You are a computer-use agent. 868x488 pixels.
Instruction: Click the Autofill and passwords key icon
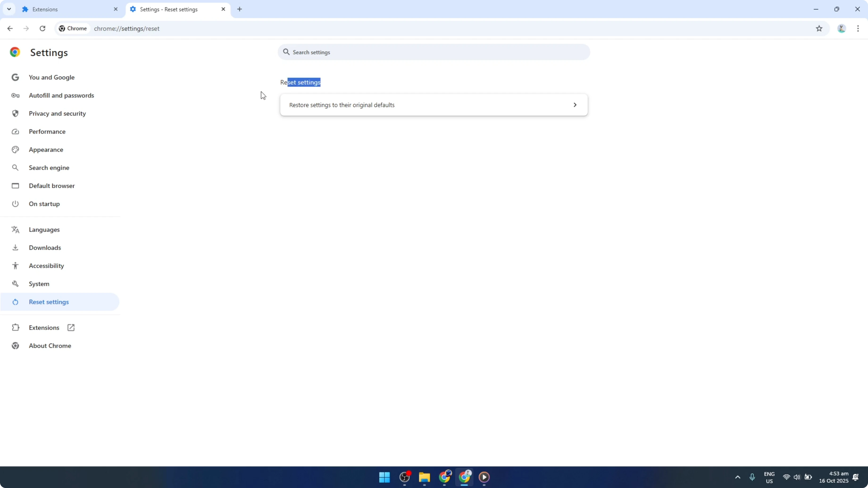15,95
